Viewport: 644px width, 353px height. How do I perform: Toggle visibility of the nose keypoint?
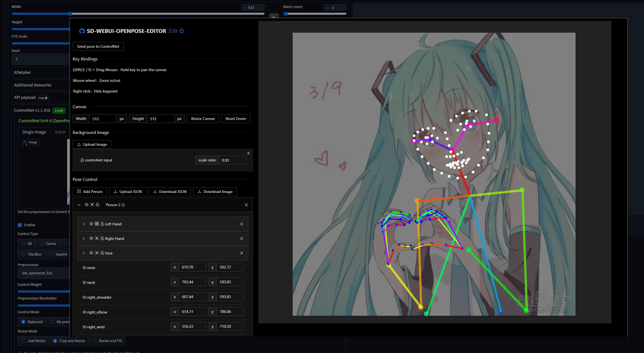point(84,268)
